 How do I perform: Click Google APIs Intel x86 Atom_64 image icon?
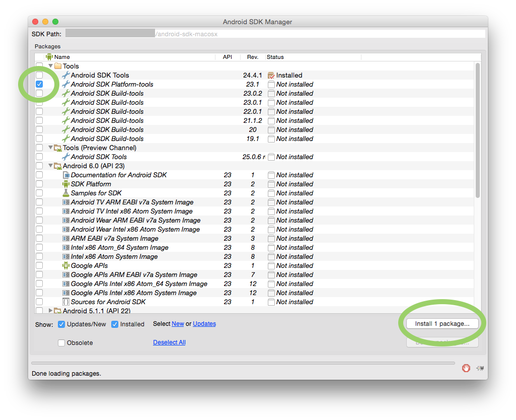[66, 284]
